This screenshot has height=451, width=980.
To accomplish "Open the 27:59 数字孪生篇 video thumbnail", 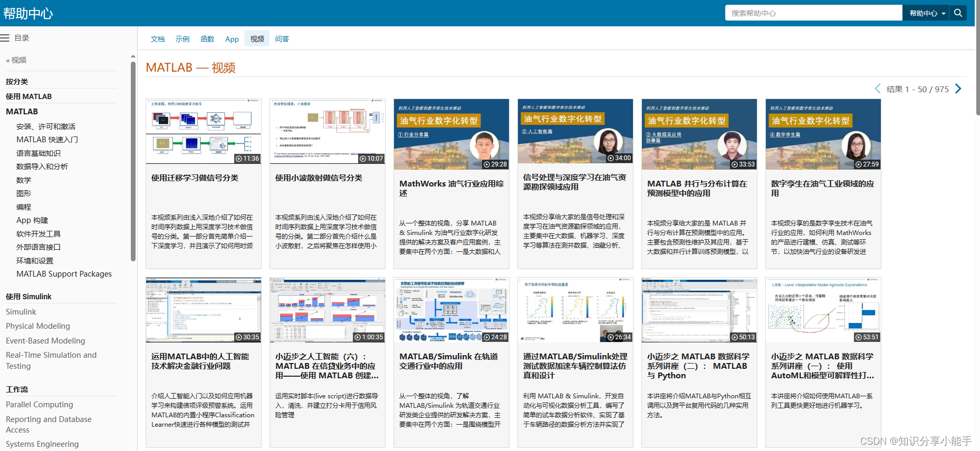I will [823, 134].
